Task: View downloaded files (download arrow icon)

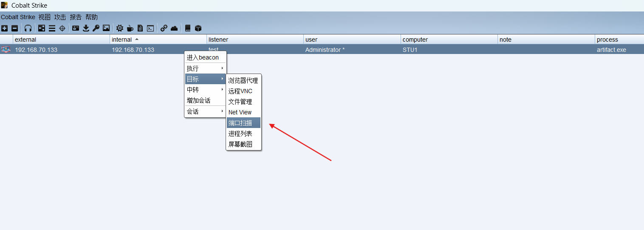Action: [x=86, y=28]
